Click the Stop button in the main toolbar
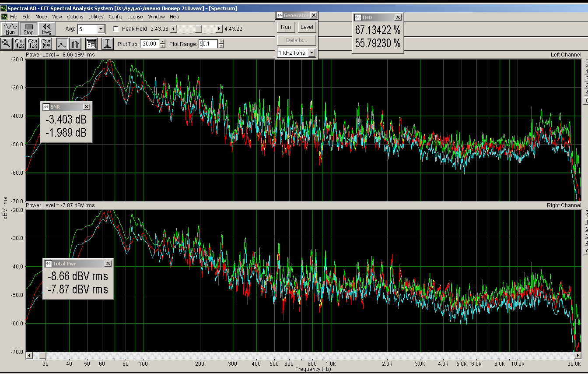The height and width of the screenshot is (374, 588). [x=28, y=29]
